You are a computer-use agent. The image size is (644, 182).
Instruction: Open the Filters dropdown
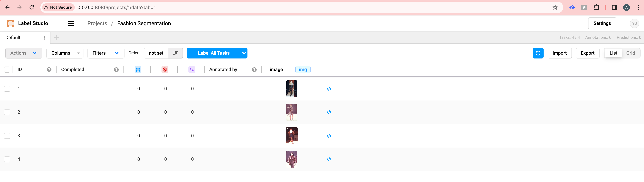pyautogui.click(x=106, y=53)
